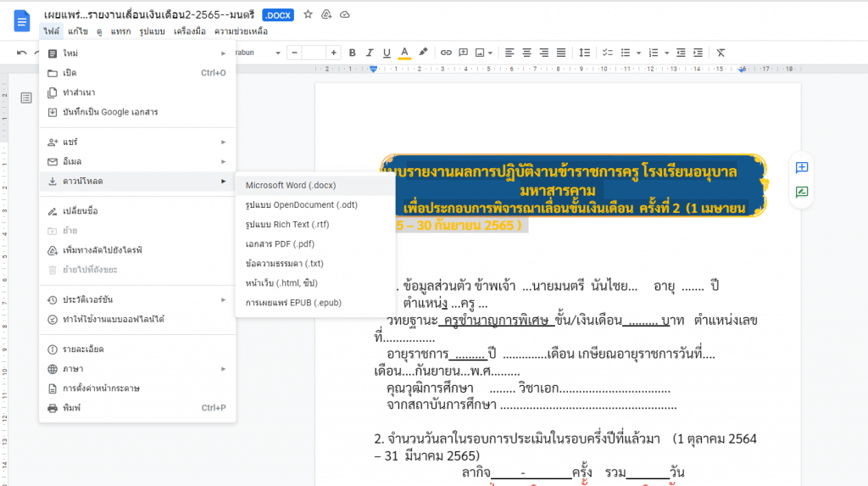Expand the อีเมล (Email) submenu

137,161
